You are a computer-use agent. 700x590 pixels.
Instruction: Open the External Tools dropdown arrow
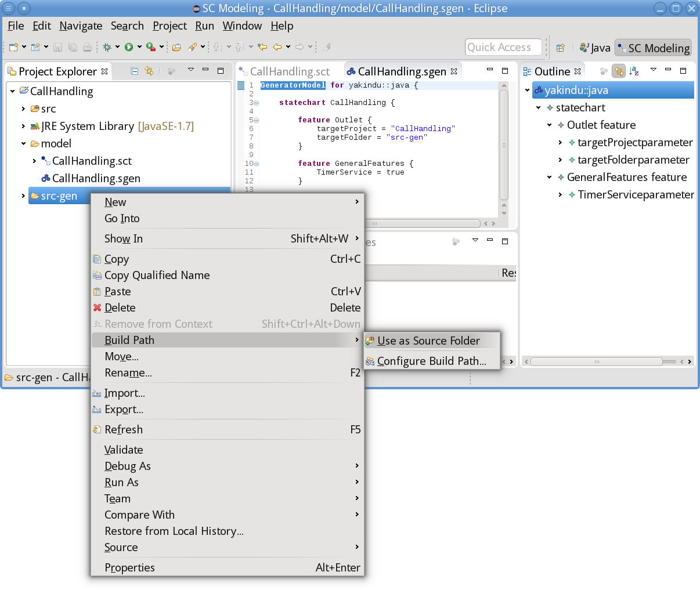(161, 47)
